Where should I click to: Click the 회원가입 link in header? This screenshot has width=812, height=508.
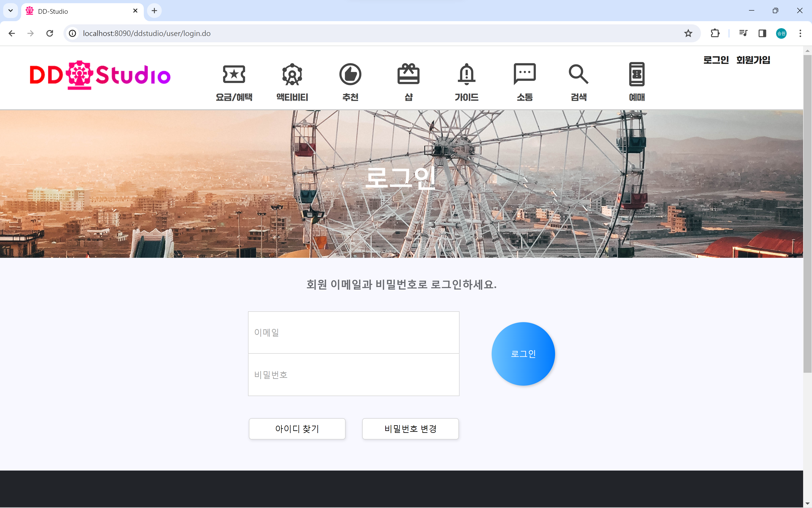(753, 60)
